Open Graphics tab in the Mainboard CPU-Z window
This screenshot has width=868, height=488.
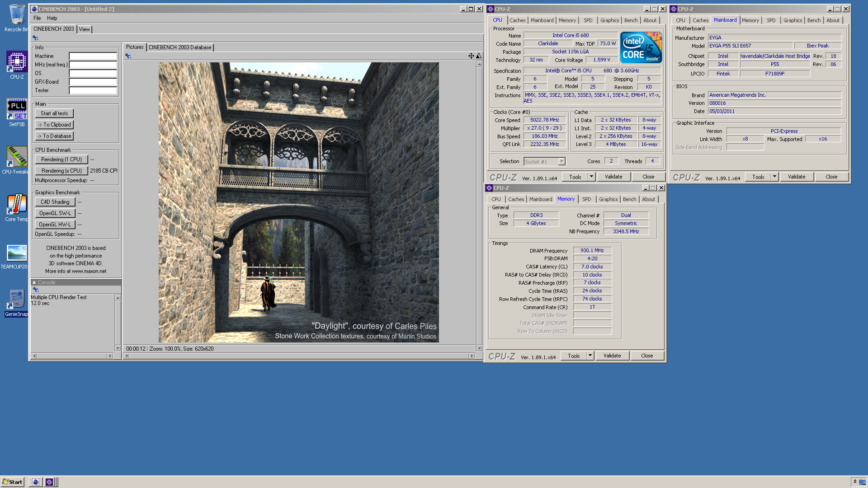tap(793, 20)
